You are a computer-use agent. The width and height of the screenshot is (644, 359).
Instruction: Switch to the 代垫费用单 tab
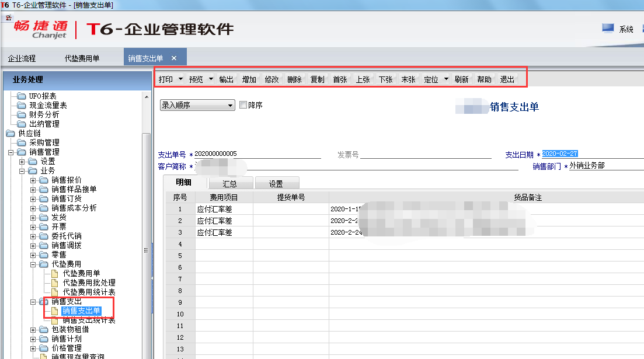click(x=82, y=58)
